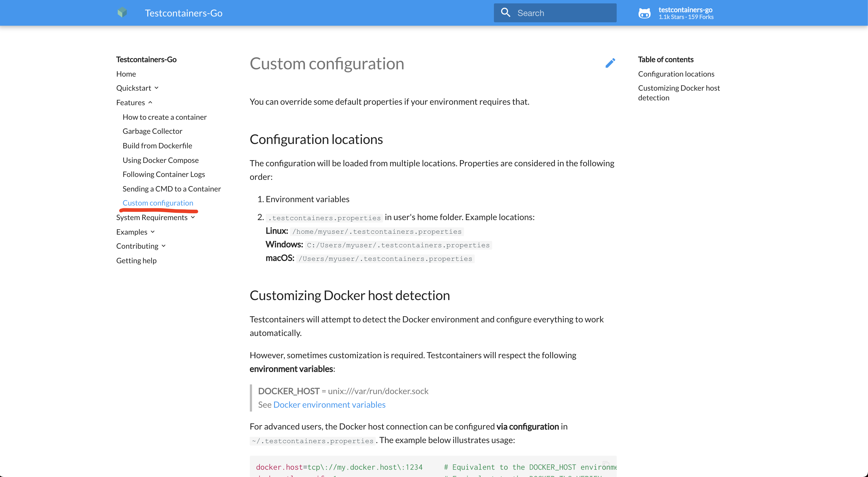Go to Using Docker Compose page
This screenshot has height=477, width=868.
click(160, 160)
